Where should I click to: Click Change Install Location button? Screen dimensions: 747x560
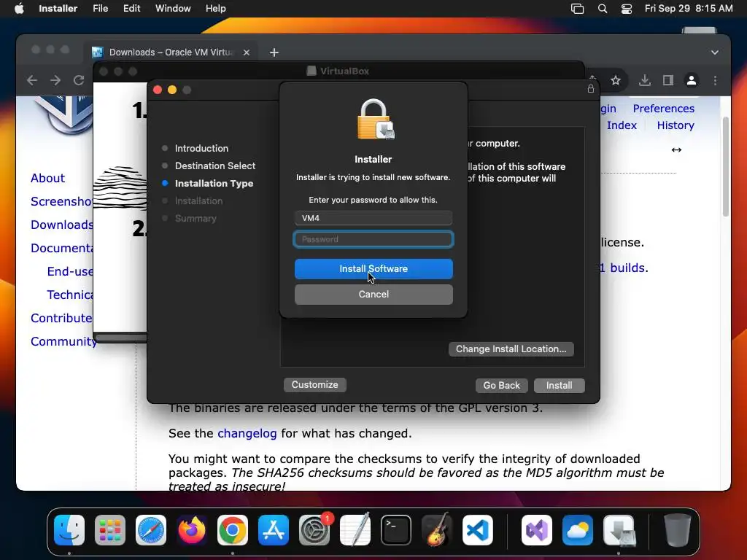511,349
